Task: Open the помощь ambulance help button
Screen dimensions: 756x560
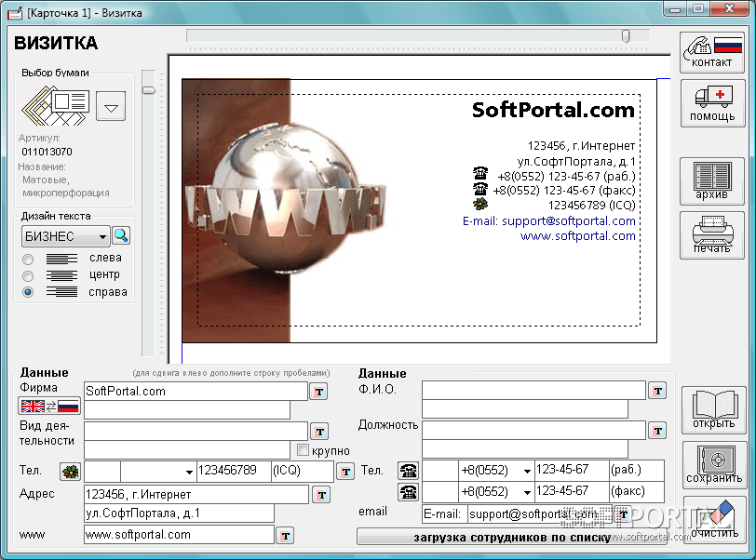Action: [712, 103]
